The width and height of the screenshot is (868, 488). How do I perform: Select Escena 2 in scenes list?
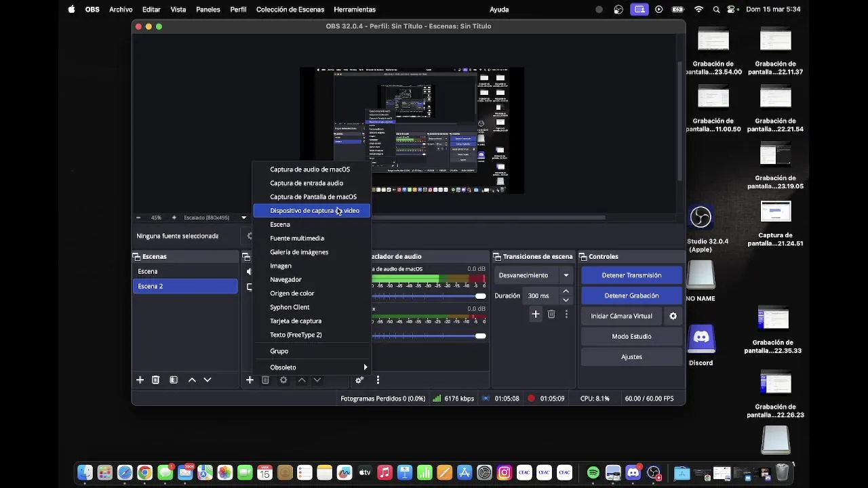coord(185,286)
